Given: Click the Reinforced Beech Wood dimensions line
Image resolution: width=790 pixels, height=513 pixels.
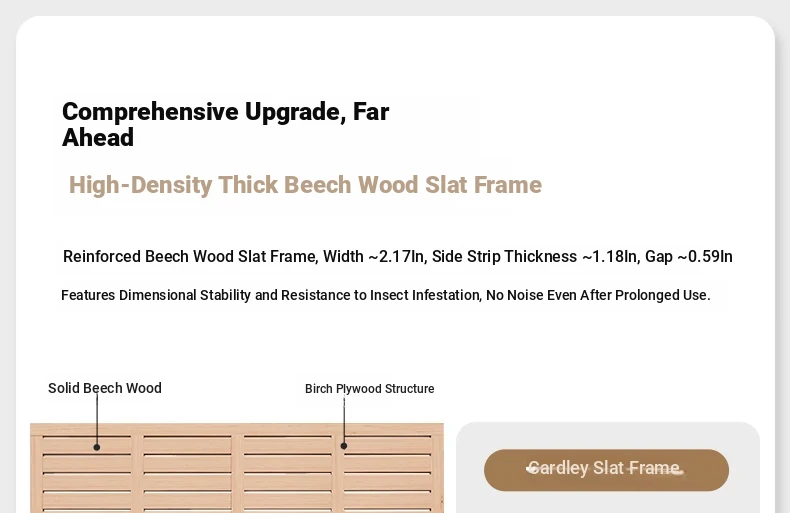Looking at the screenshot, I should (x=397, y=256).
